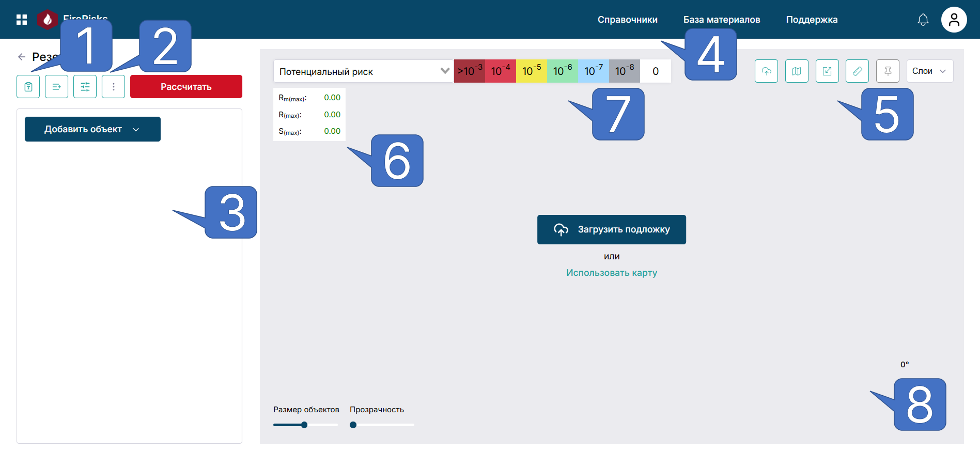Click the pin toolbar icon

tap(888, 71)
